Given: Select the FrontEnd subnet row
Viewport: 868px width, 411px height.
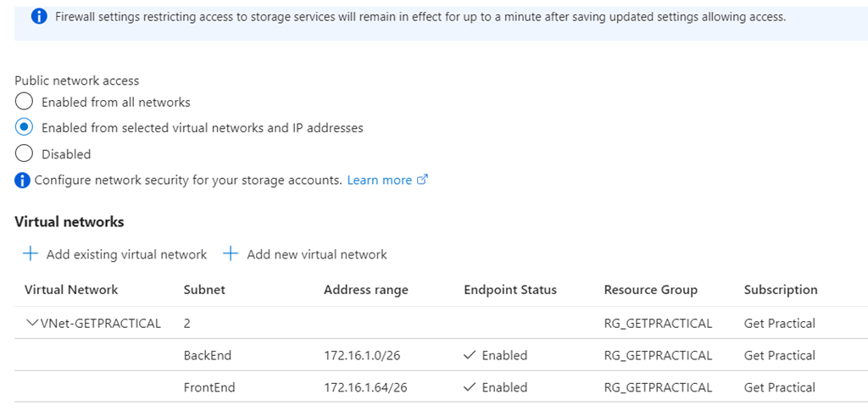Looking at the screenshot, I should 209,388.
